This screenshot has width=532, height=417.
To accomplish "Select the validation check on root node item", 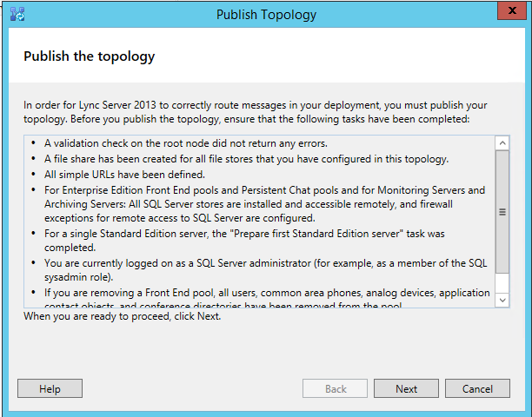I will coord(185,143).
